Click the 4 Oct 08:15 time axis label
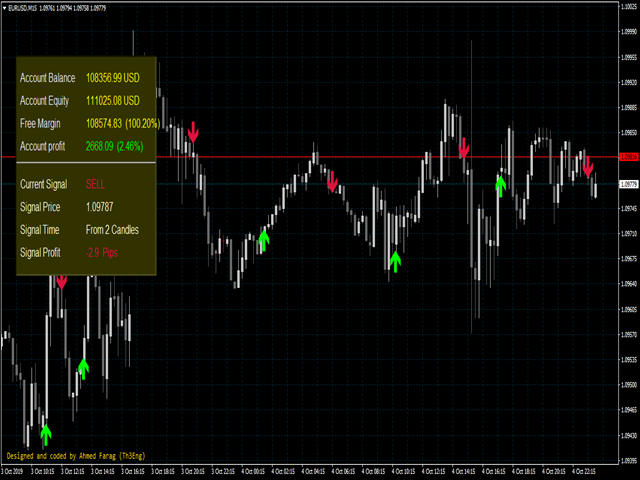Screen dimensions: 640x480 coord(373,471)
